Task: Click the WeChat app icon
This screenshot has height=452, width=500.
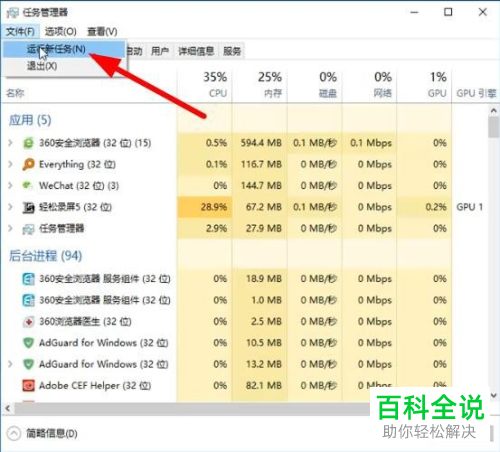Action: (27, 185)
